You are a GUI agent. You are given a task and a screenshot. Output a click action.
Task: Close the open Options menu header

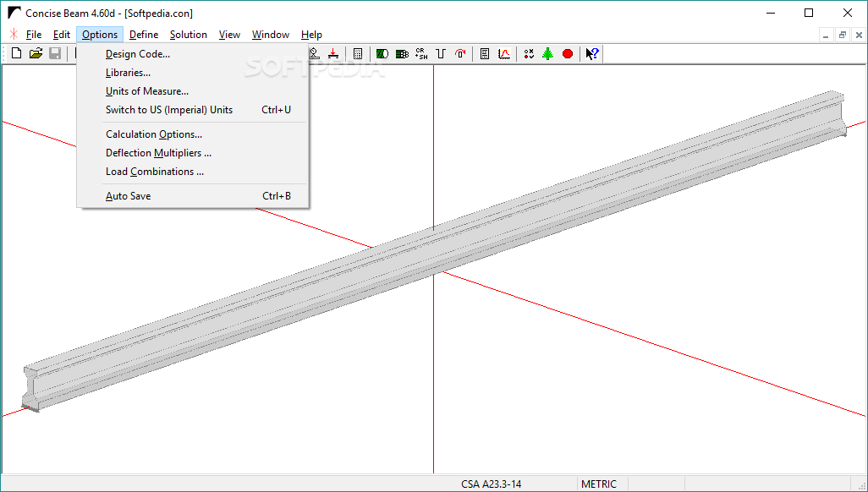[x=100, y=35]
